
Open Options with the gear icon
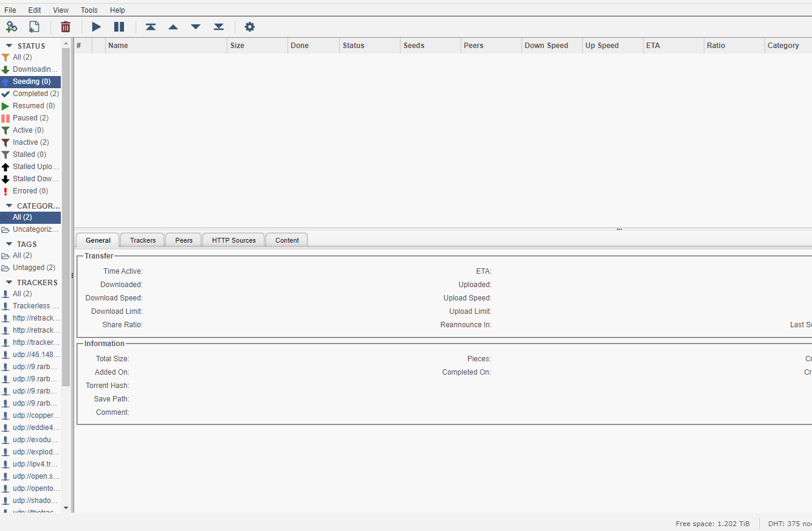pyautogui.click(x=250, y=27)
